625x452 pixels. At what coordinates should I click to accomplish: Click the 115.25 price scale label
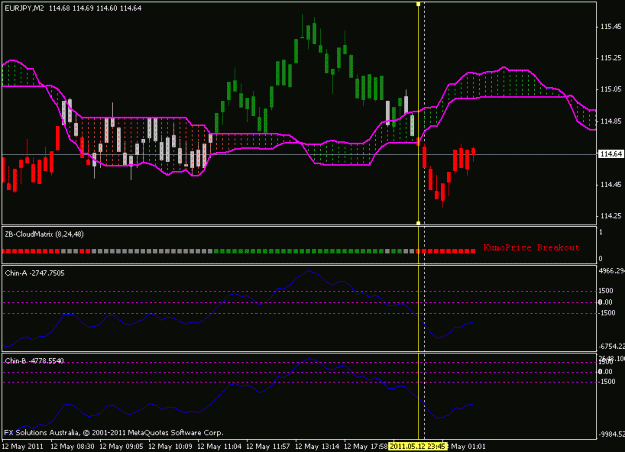pyautogui.click(x=611, y=58)
